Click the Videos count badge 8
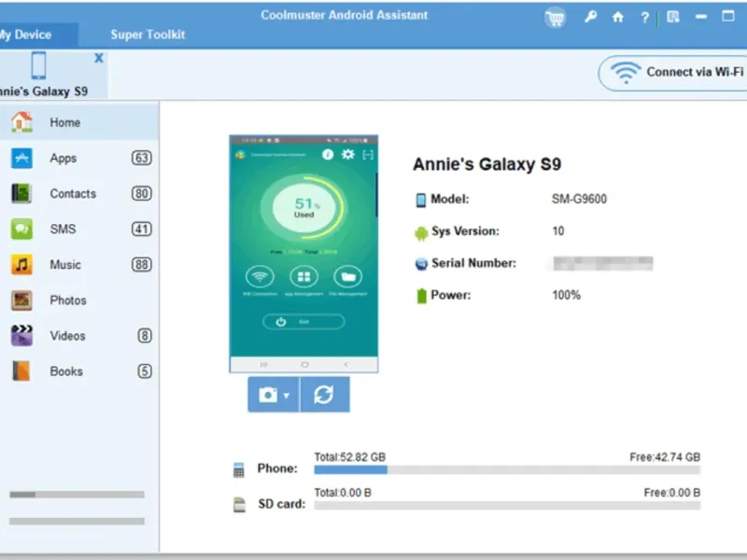The image size is (747, 560). tap(145, 336)
